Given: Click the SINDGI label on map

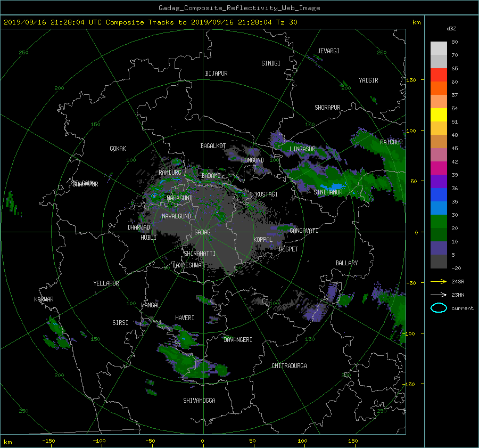Looking at the screenshot, I should tap(271, 63).
